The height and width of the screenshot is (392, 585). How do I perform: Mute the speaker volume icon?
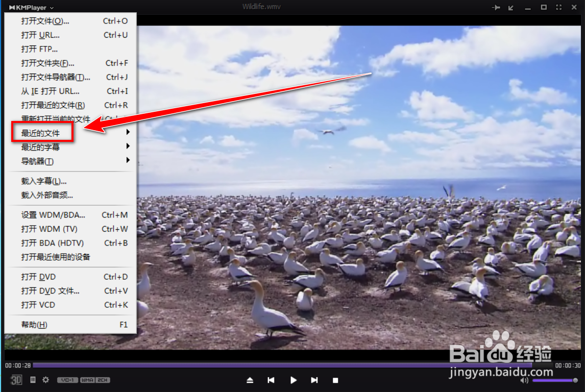point(524,380)
